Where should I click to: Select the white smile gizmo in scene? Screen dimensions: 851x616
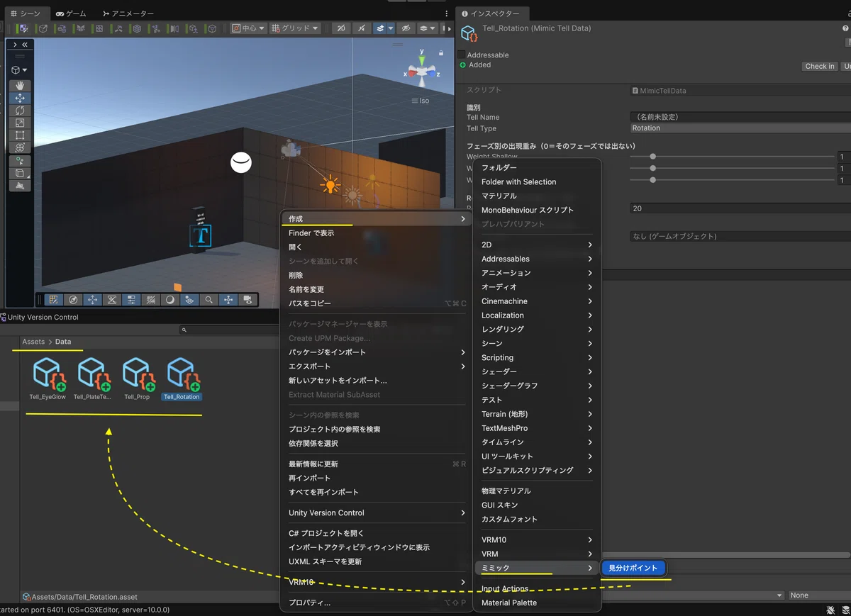241,162
